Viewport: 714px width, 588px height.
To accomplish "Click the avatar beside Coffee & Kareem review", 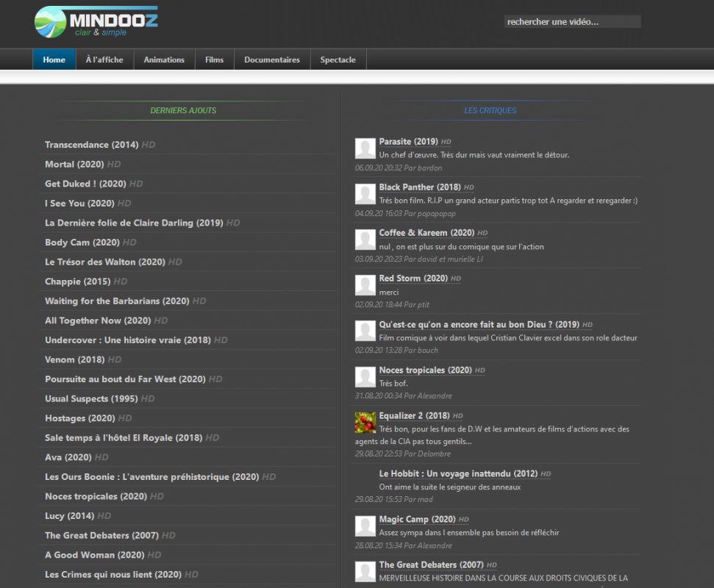I will 365,240.
